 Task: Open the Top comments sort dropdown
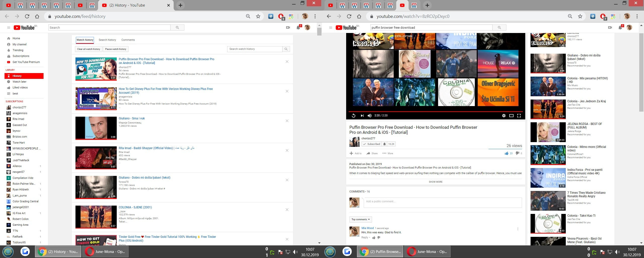pos(360,219)
